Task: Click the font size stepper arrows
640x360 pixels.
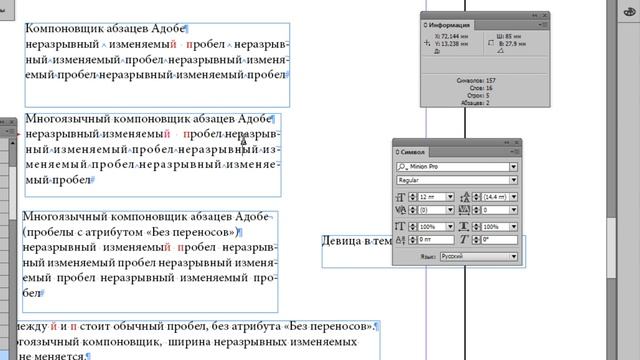Action: [412, 197]
